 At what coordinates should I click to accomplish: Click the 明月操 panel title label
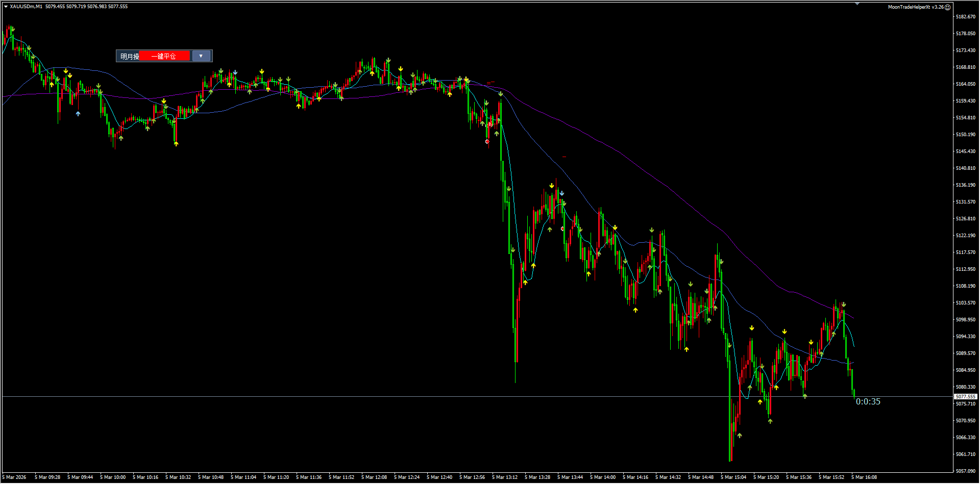pos(130,57)
